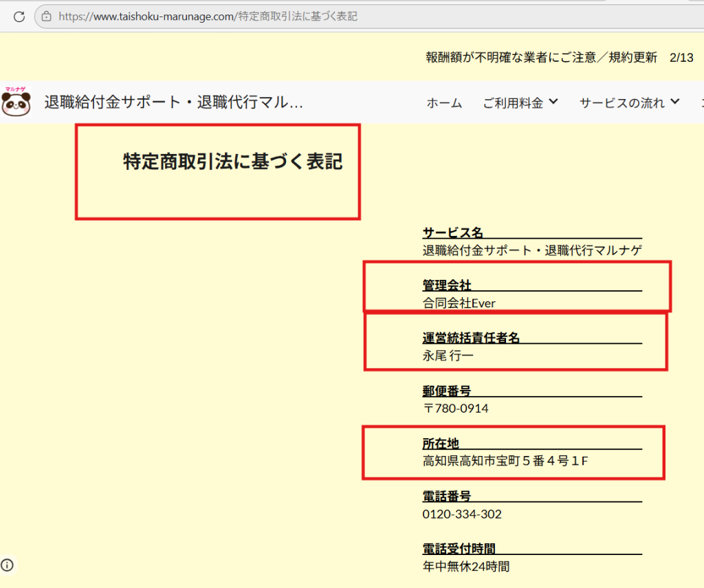The image size is (704, 588).
Task: Click the address bar URL
Action: tap(208, 17)
